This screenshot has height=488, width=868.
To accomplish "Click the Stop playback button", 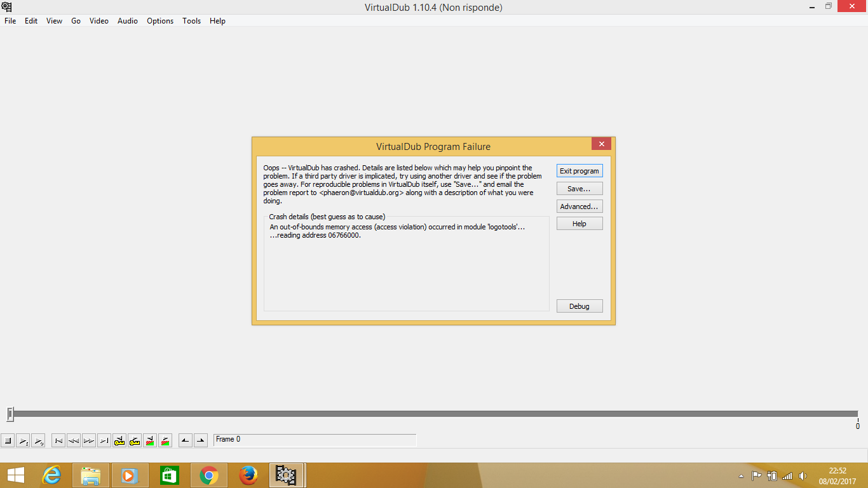I will coord(8,440).
